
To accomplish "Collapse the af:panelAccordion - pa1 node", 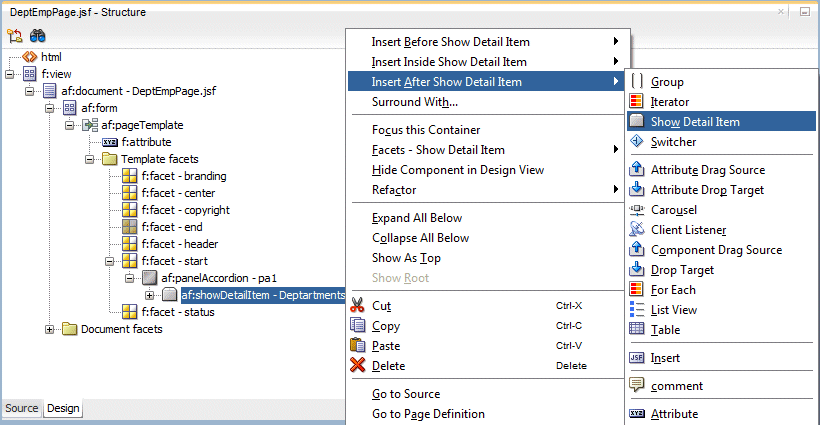I will pyautogui.click(x=130, y=278).
